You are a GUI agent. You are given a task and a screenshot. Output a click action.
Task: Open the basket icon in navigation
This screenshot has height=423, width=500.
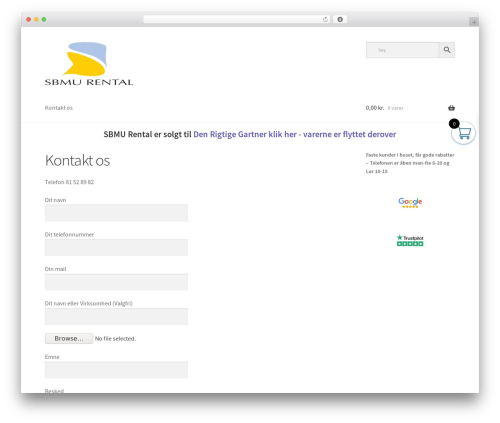(451, 108)
